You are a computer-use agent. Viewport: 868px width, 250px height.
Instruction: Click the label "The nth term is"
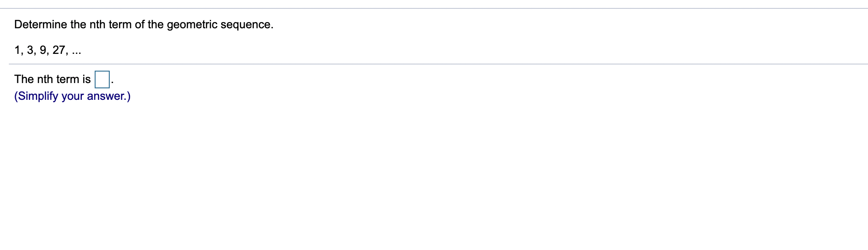[52, 80]
